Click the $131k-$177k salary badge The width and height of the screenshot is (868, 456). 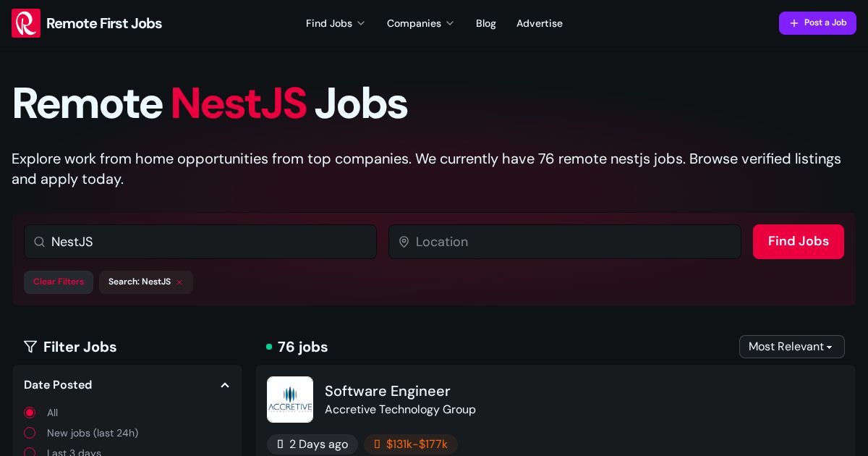coord(411,444)
